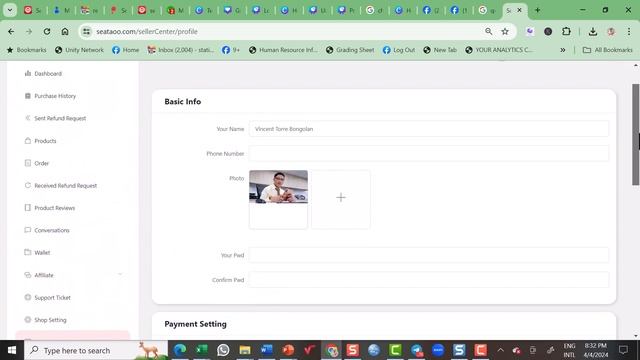This screenshot has width=640, height=360.
Task: Open Zoom from the taskbar
Action: tap(438, 350)
